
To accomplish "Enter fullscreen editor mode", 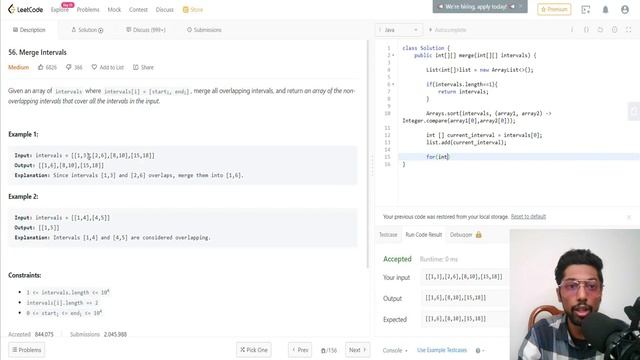I will click(x=629, y=30).
